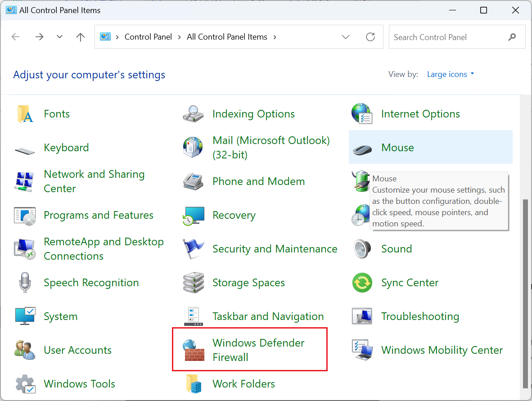Click the Taskbar and Navigation icon

tap(194, 316)
